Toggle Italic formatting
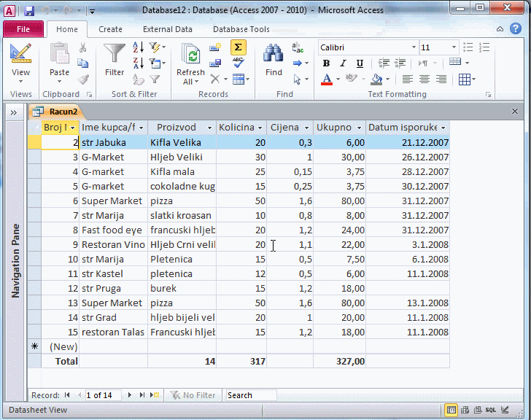531x420 pixels. pos(343,63)
